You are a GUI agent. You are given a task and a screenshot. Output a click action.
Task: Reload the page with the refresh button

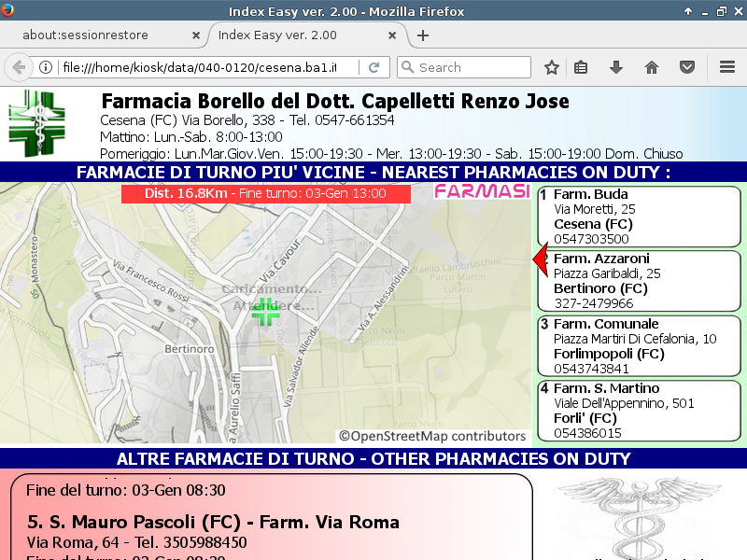click(373, 67)
